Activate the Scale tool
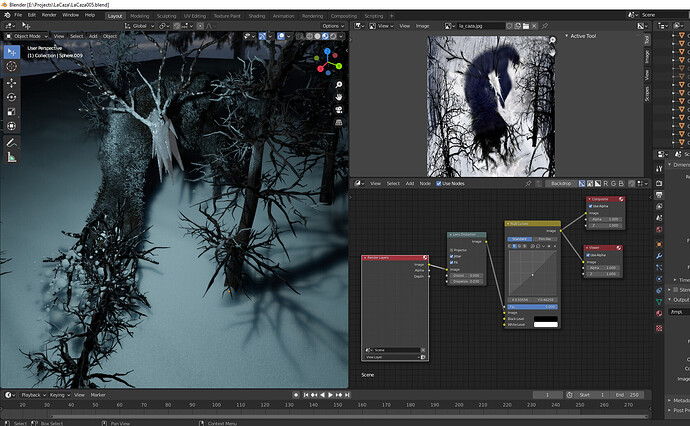Viewport: 690px width, 426px height. coord(12,112)
